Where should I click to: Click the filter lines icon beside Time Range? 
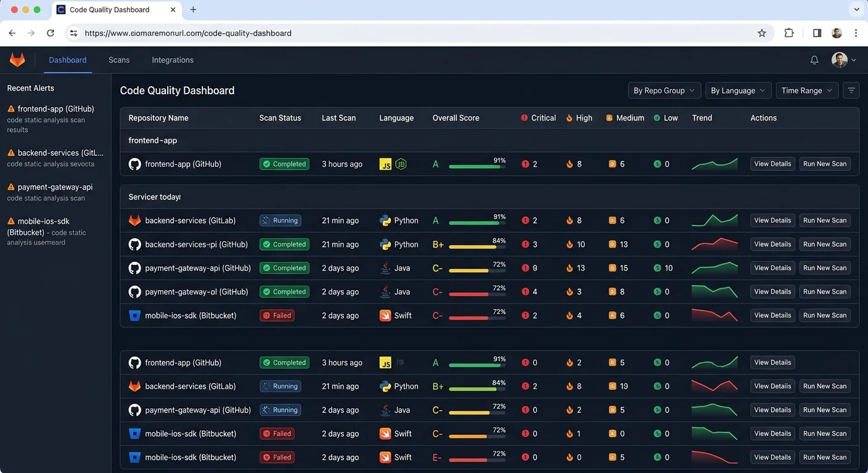[851, 91]
